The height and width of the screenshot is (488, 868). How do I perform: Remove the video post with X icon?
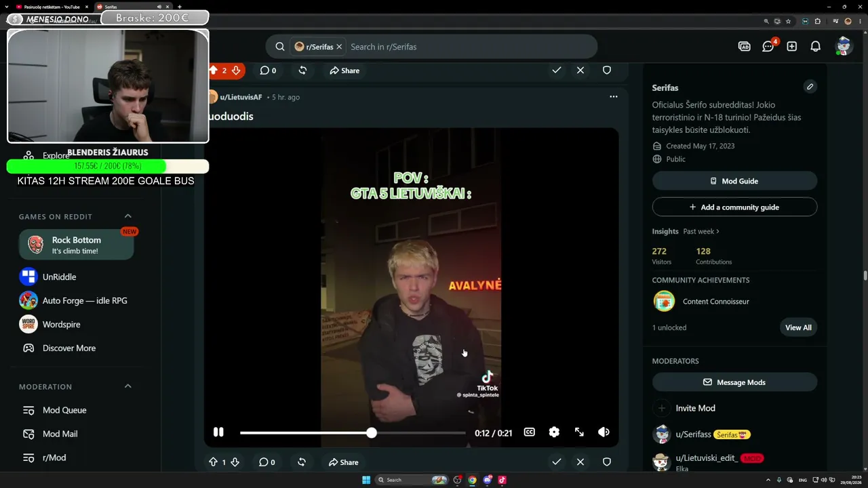click(x=580, y=462)
